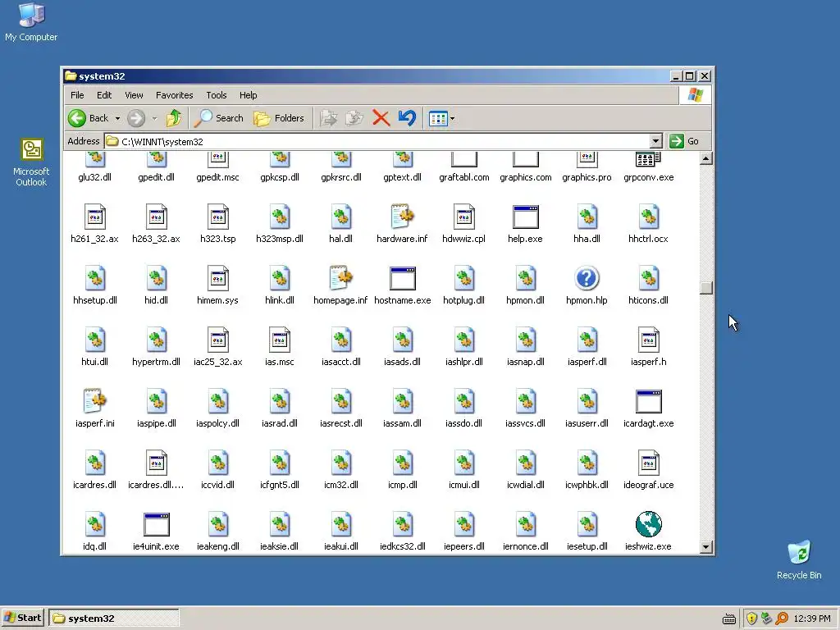Click the Copy To toolbar icon

354,118
